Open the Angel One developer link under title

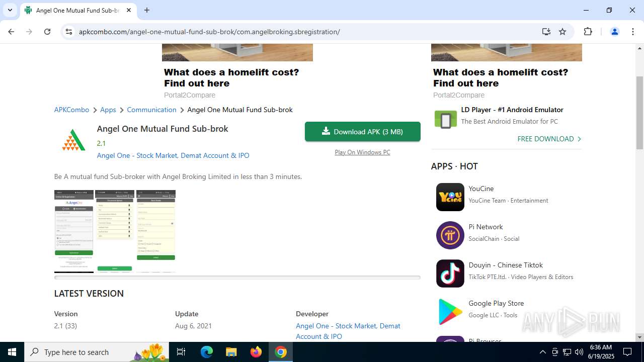click(173, 155)
